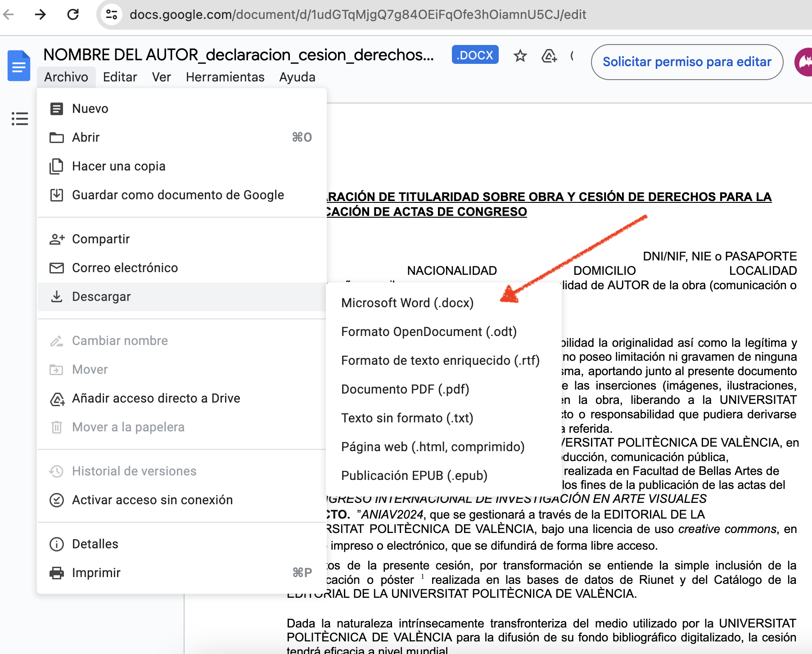The image size is (812, 654).
Task: Click the document title text
Action: 239,55
